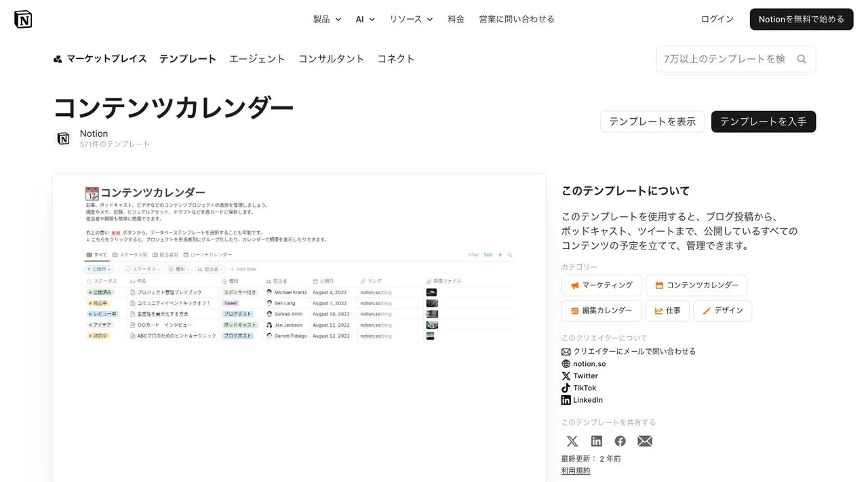
Task: Open the template preview image
Action: click(x=299, y=327)
